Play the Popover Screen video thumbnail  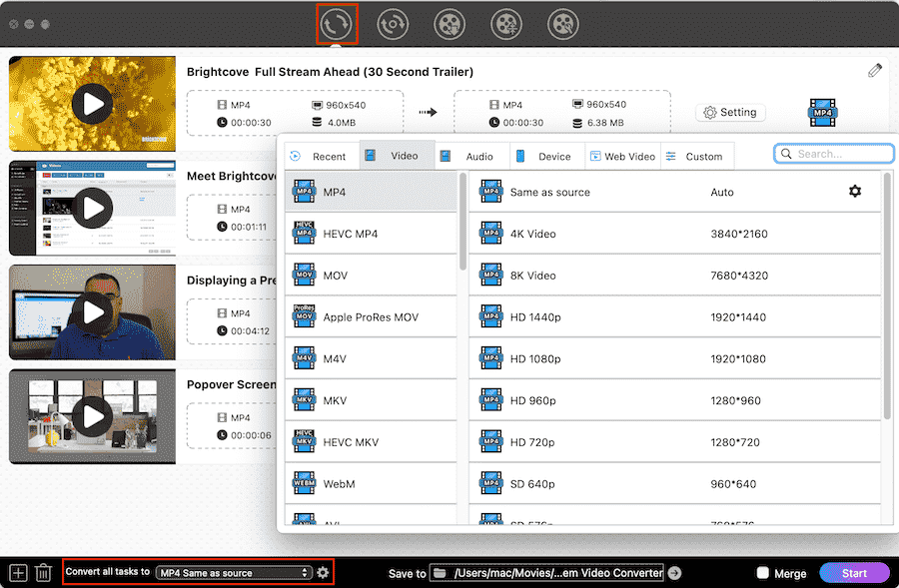coord(92,416)
